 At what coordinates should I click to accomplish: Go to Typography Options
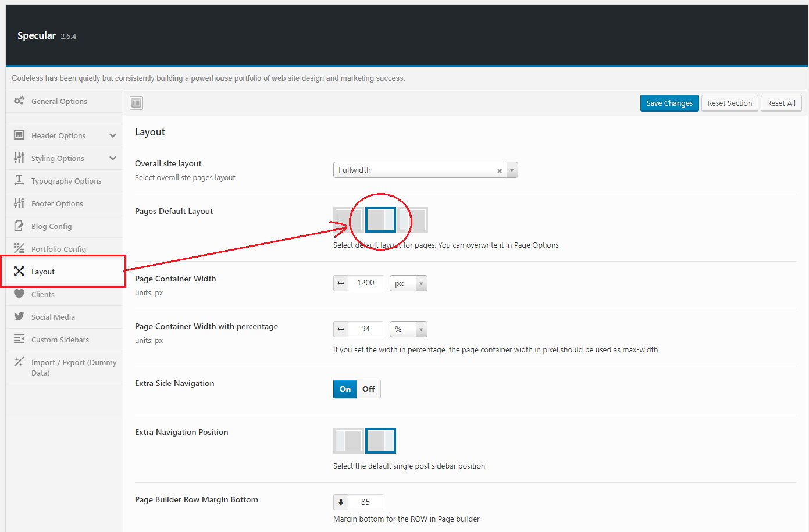(x=64, y=181)
